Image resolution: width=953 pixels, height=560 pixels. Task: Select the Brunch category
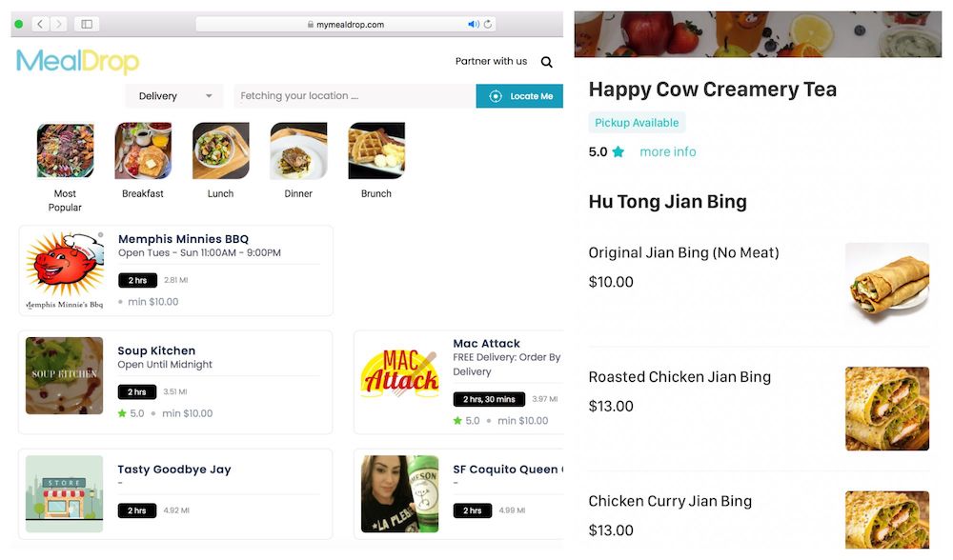[x=376, y=161]
